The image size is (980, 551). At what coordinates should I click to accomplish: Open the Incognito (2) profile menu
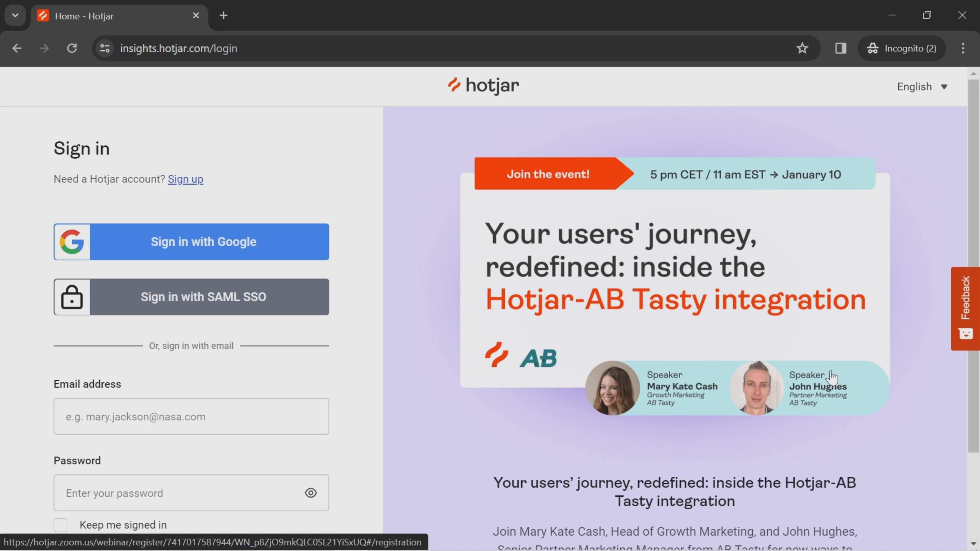902,48
